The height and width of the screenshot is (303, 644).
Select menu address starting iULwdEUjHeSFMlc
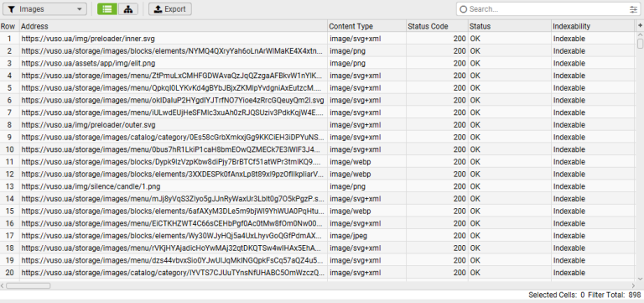(x=174, y=112)
